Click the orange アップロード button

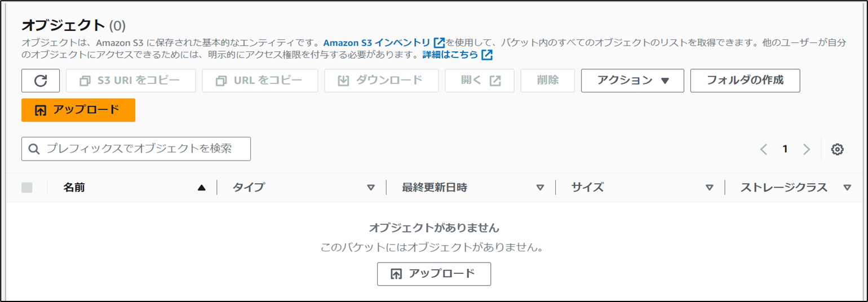tap(78, 110)
